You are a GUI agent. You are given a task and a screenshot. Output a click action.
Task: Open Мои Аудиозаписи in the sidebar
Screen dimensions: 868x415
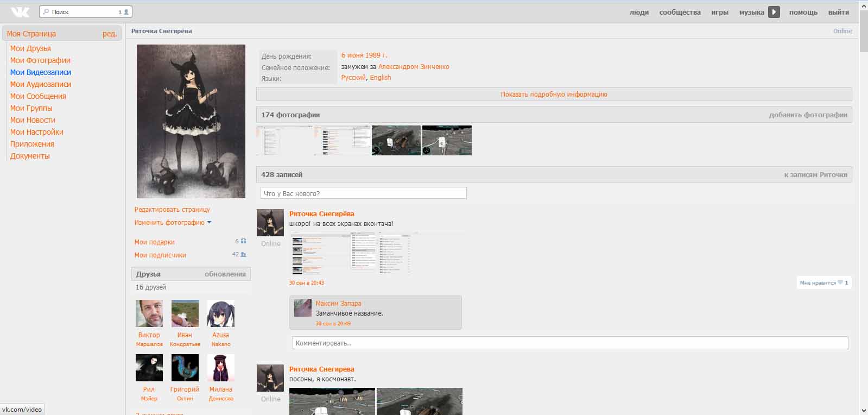coord(41,84)
